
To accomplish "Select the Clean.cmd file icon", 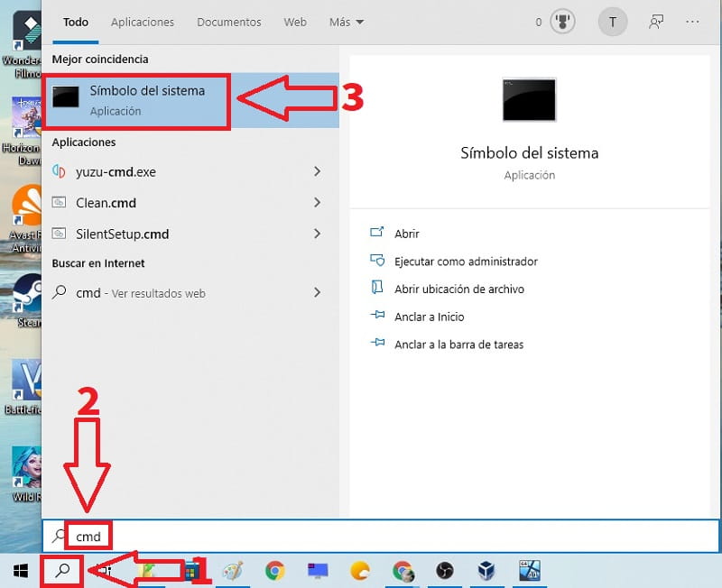I will [59, 202].
